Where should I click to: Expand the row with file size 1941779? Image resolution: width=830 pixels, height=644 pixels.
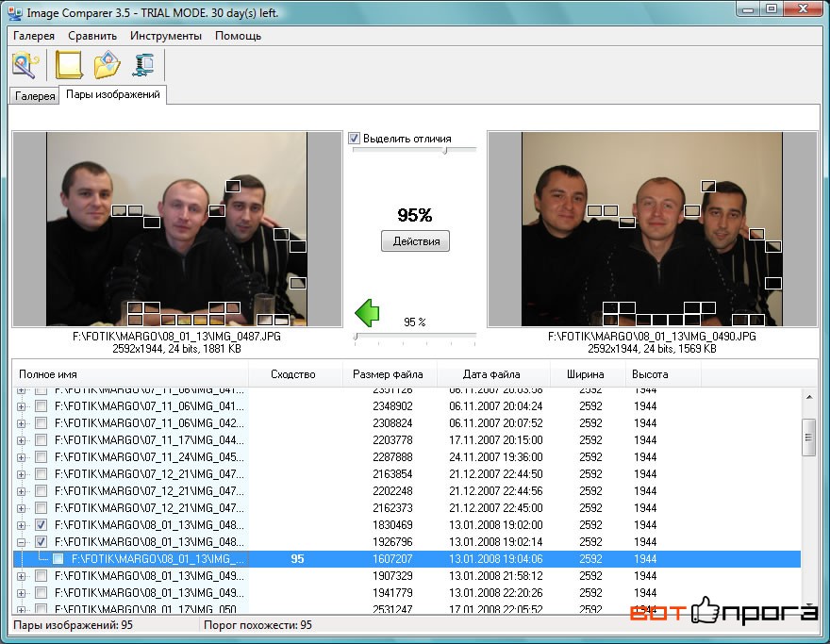[21, 593]
